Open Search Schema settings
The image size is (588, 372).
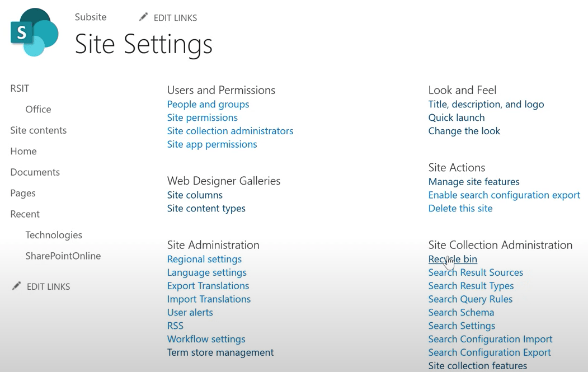point(461,312)
